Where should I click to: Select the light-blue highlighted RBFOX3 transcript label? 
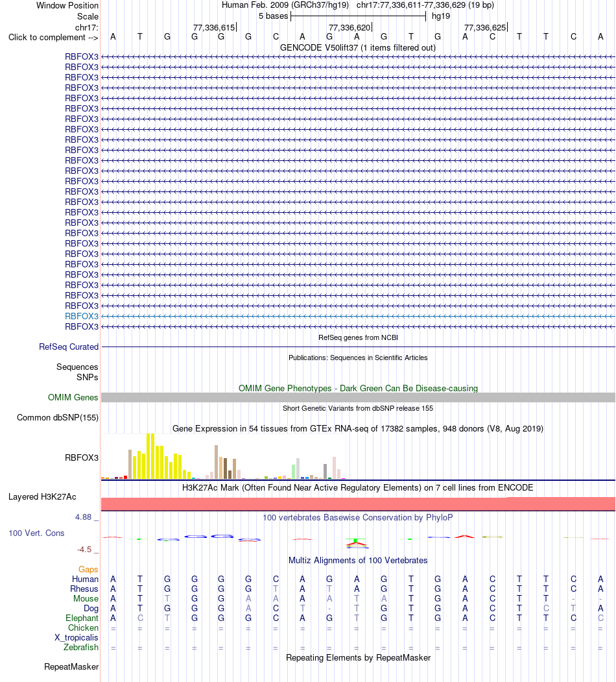82,316
